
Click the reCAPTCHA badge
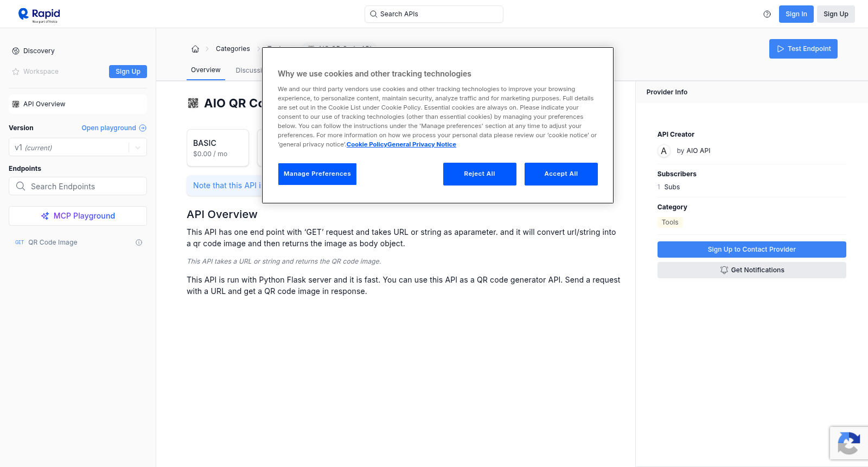tap(849, 443)
